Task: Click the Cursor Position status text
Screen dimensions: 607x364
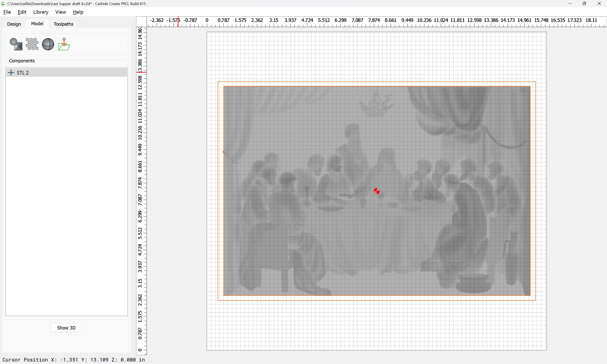Action: pyautogui.click(x=74, y=360)
